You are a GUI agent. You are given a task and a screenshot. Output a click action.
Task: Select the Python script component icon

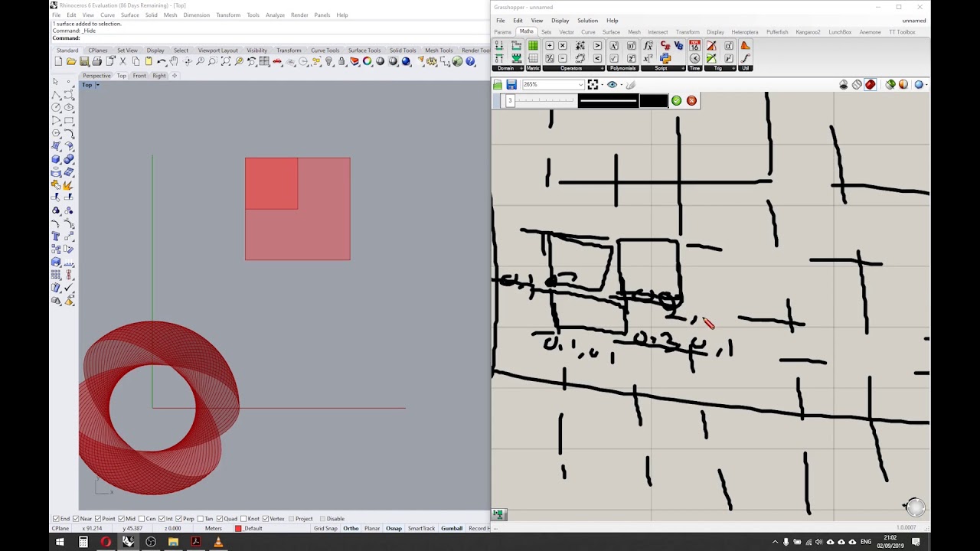click(x=665, y=58)
